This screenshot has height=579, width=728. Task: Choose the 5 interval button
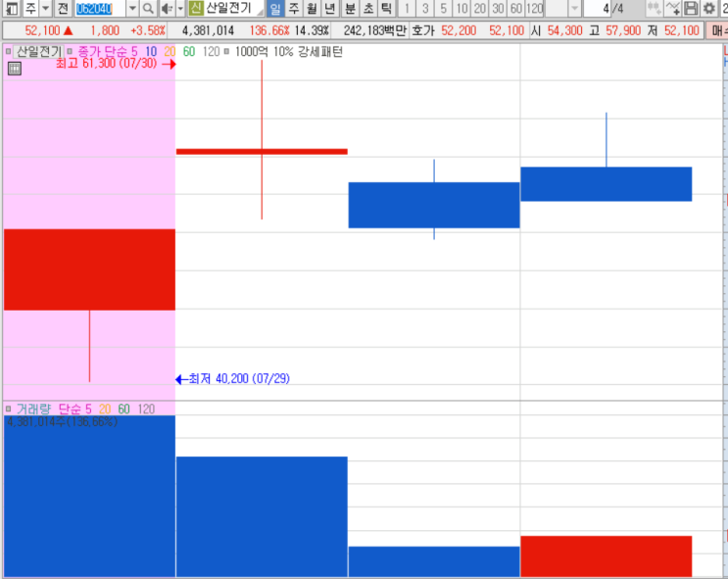tap(444, 9)
